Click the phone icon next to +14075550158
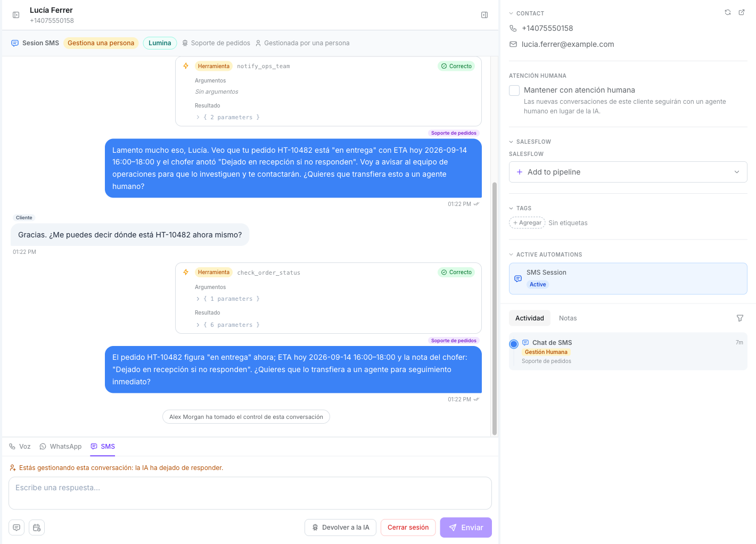756x544 pixels. click(513, 28)
